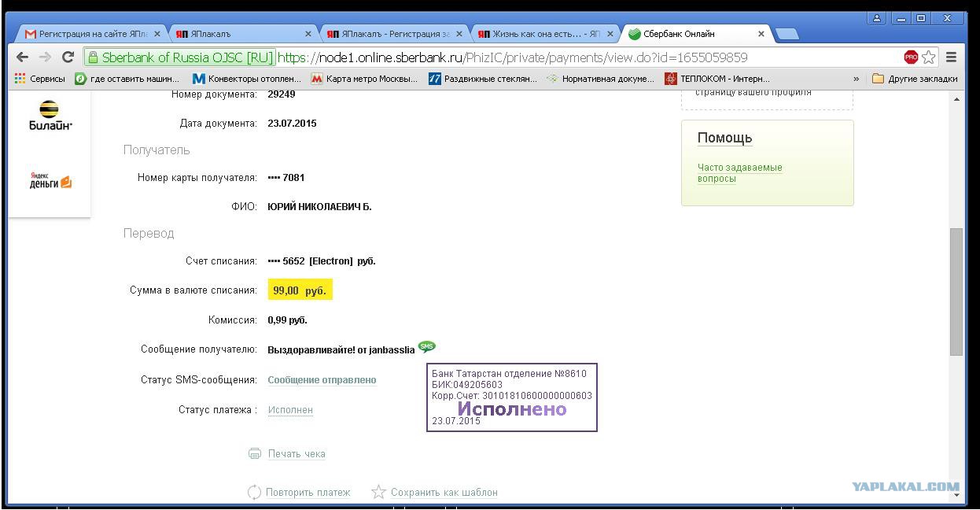
Task: Click the address bar URL
Action: [512, 57]
